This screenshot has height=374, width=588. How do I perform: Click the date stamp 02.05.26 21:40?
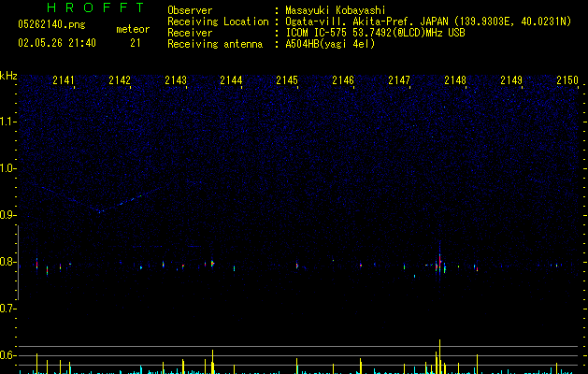(x=57, y=43)
